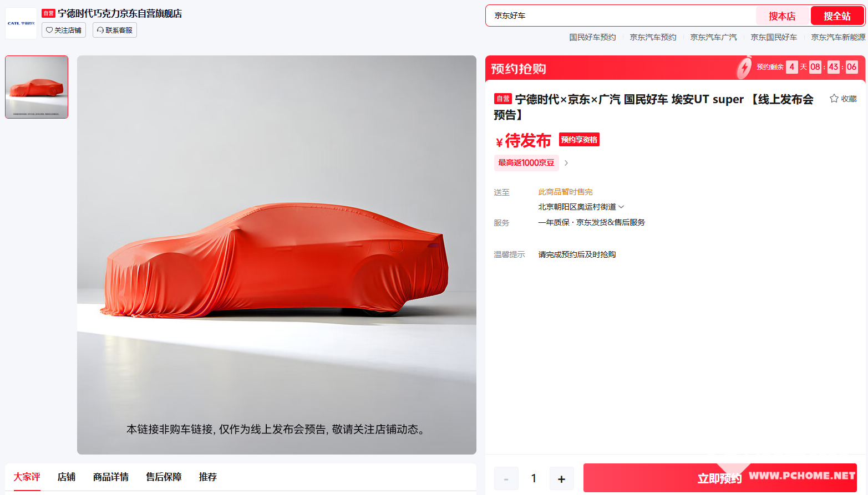Click the 立即预约 reserve button
This screenshot has width=868, height=495.
(720, 478)
